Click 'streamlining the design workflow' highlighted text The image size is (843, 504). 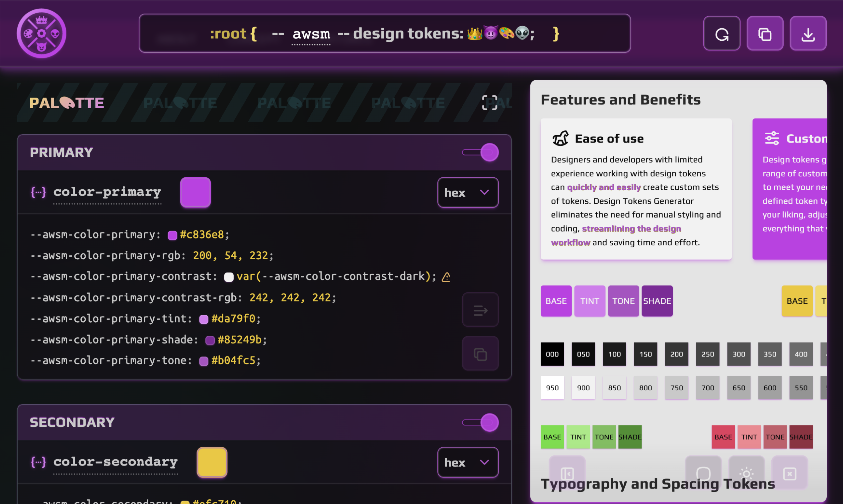coord(616,236)
